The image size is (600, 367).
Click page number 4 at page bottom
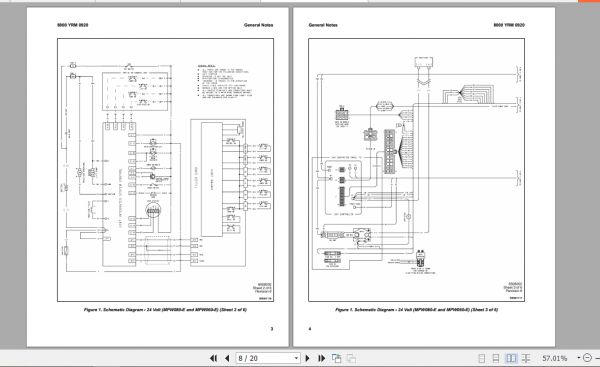(x=310, y=329)
